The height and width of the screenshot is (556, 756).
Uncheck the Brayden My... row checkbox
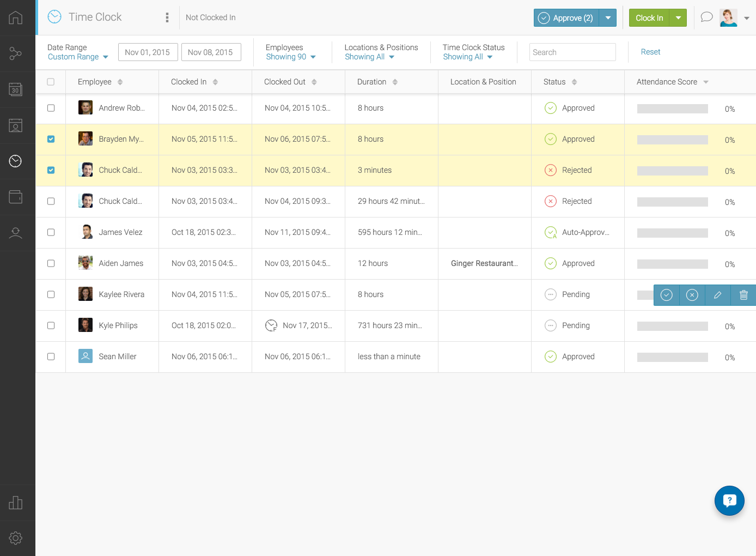[51, 139]
